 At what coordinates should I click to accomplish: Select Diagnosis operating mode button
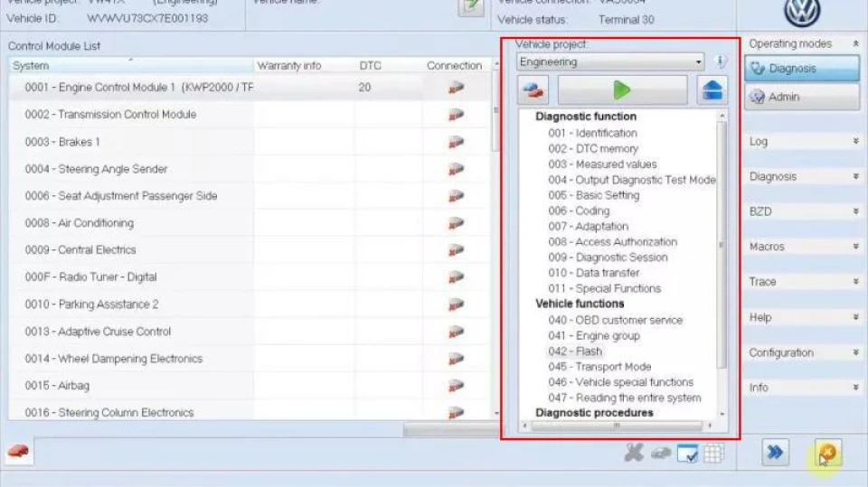point(802,69)
